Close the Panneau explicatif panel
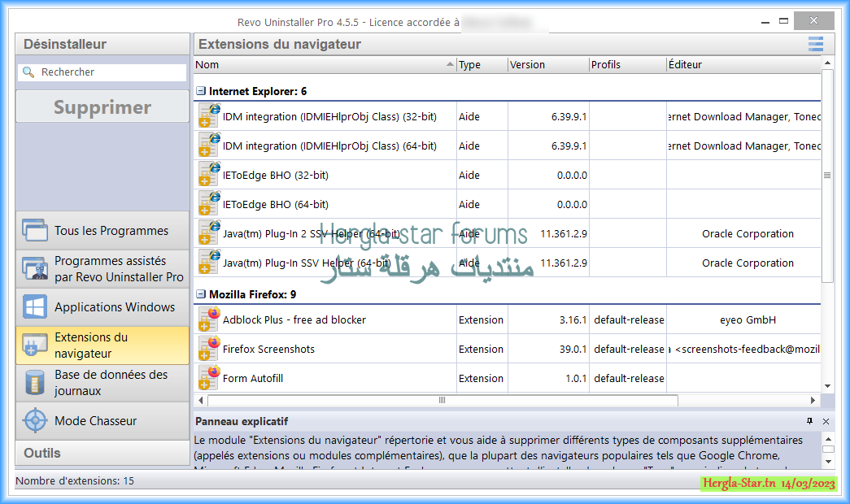Screen dimensions: 850x504 (826, 421)
